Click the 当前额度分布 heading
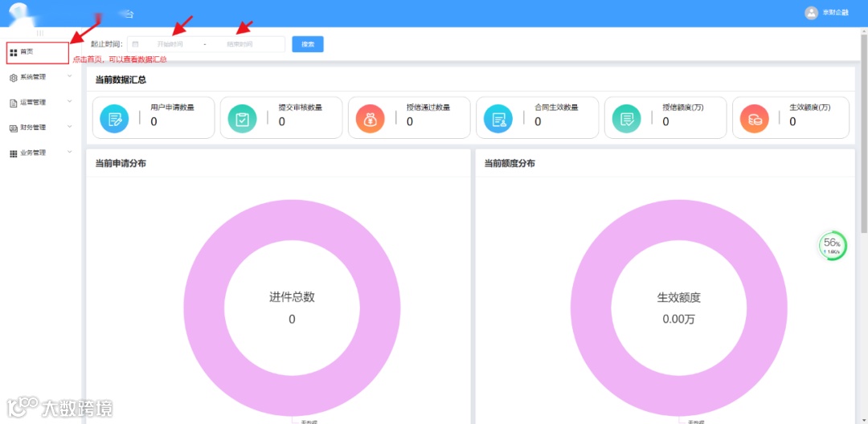Image resolution: width=868 pixels, height=424 pixels. pos(510,164)
